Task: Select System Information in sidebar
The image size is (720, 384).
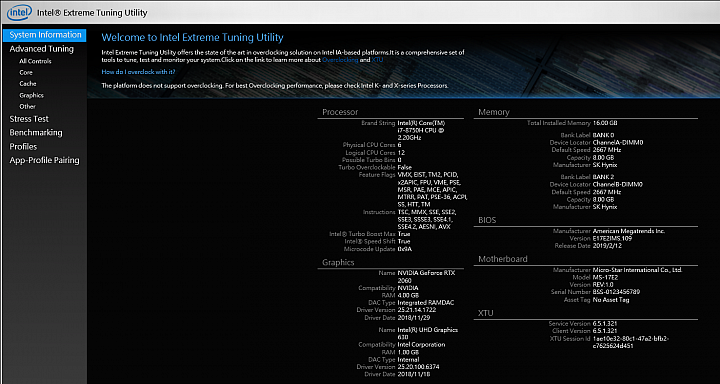Action: pyautogui.click(x=45, y=35)
